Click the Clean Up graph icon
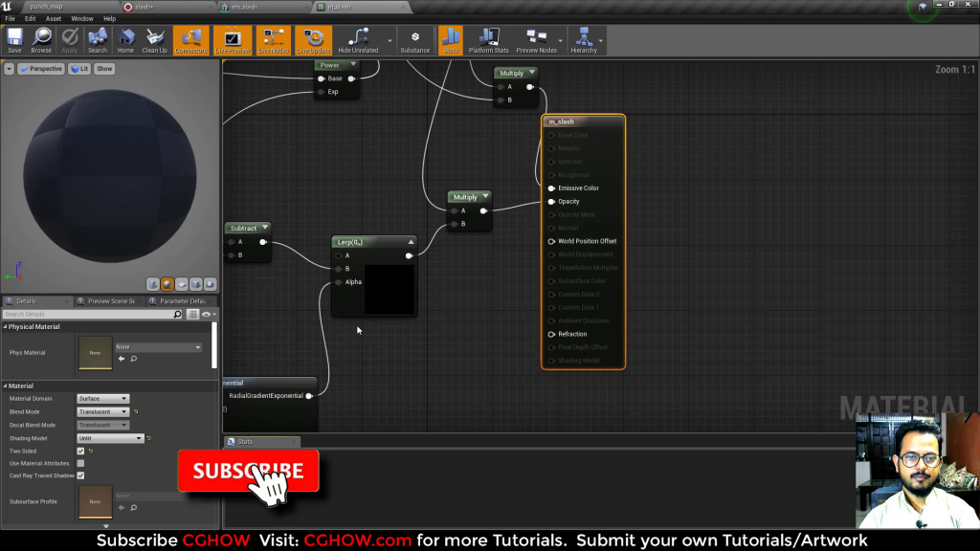 tap(153, 40)
